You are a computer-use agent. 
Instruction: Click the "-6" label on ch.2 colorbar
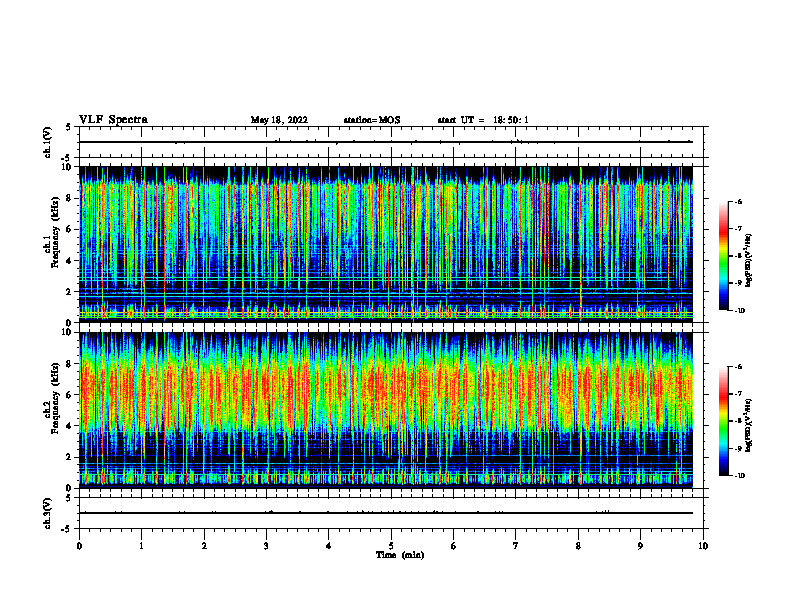coord(739,367)
